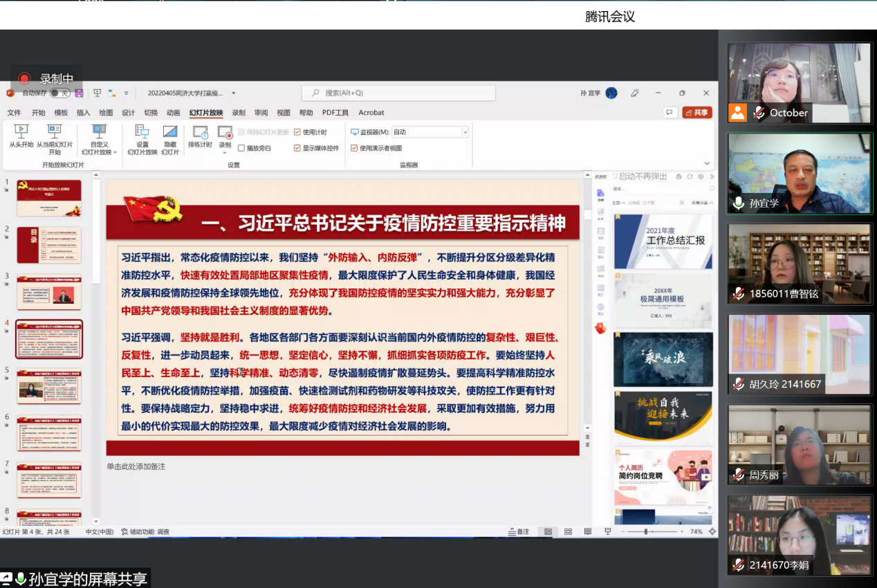This screenshot has height=588, width=877.
Task: Choose the 乘风破浪 template thumbnail
Action: pyautogui.click(x=663, y=360)
